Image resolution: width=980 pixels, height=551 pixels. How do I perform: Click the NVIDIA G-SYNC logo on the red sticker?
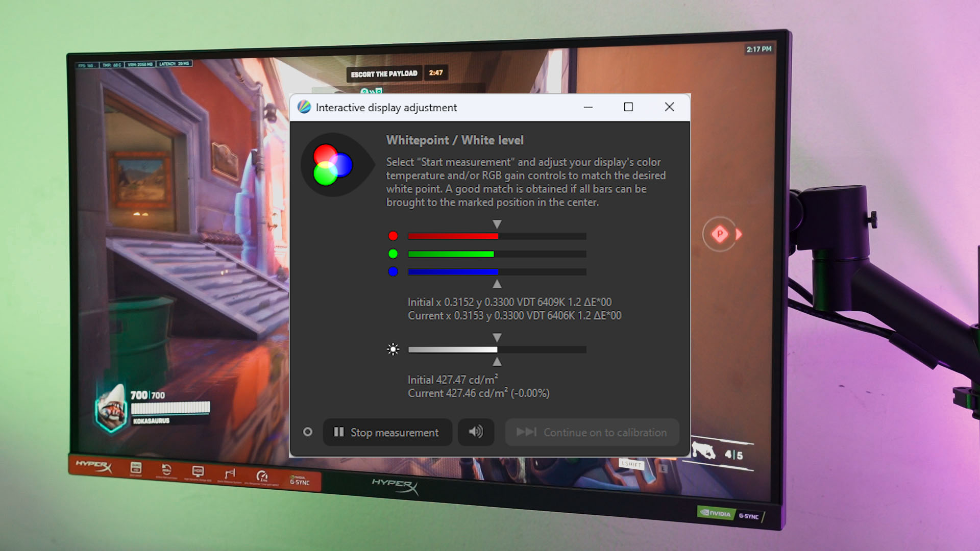coord(300,481)
